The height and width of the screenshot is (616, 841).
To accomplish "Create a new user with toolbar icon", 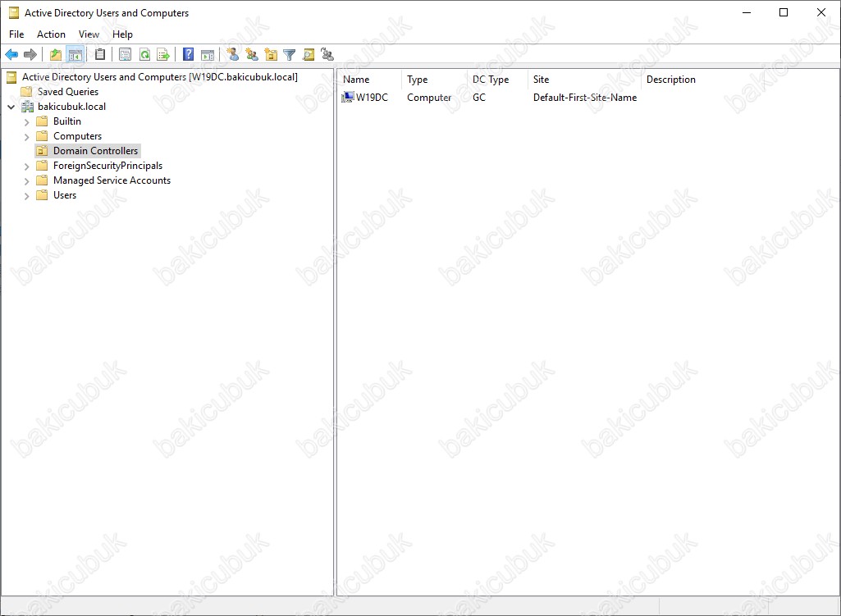I will 233,54.
